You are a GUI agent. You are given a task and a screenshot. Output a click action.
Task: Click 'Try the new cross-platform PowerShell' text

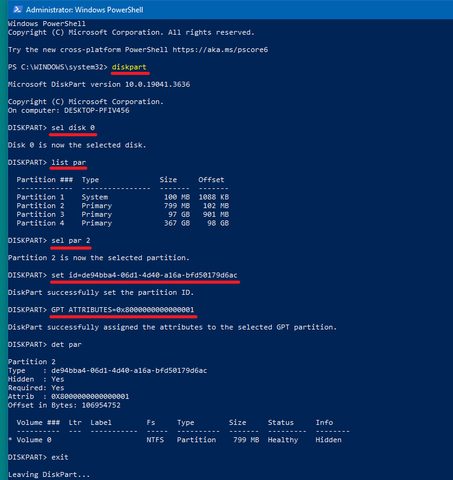[88, 50]
